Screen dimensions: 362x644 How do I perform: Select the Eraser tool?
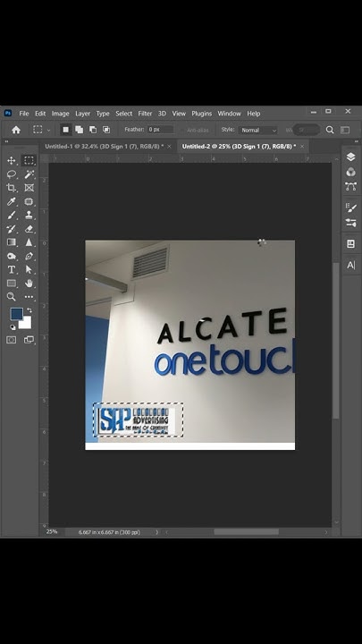[x=29, y=229]
